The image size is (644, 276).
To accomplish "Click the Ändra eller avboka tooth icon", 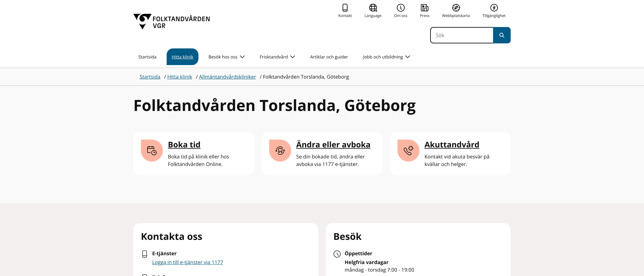I will tap(280, 151).
